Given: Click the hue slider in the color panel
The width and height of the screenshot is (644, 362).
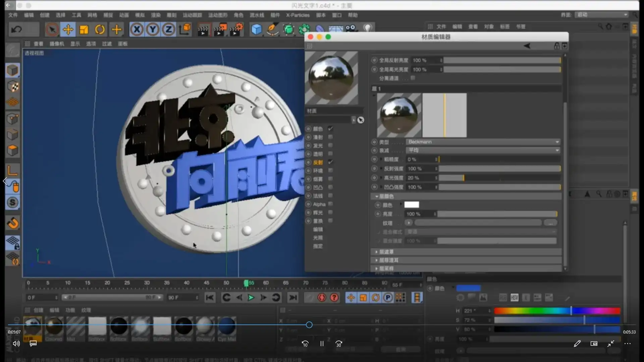Looking at the screenshot, I should click(x=557, y=311).
